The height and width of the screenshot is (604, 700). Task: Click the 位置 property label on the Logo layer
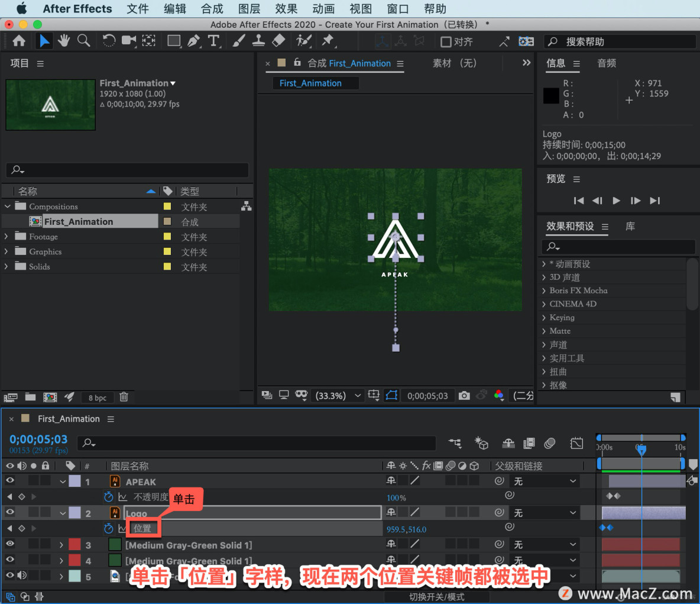[x=142, y=528]
